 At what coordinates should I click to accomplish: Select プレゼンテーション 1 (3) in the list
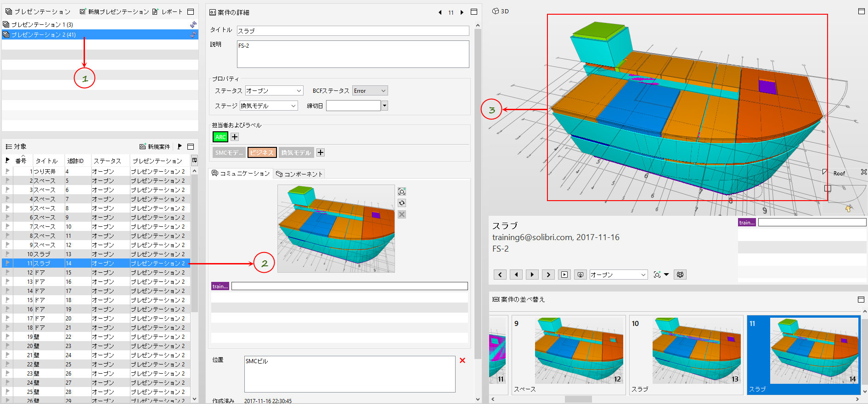point(100,24)
